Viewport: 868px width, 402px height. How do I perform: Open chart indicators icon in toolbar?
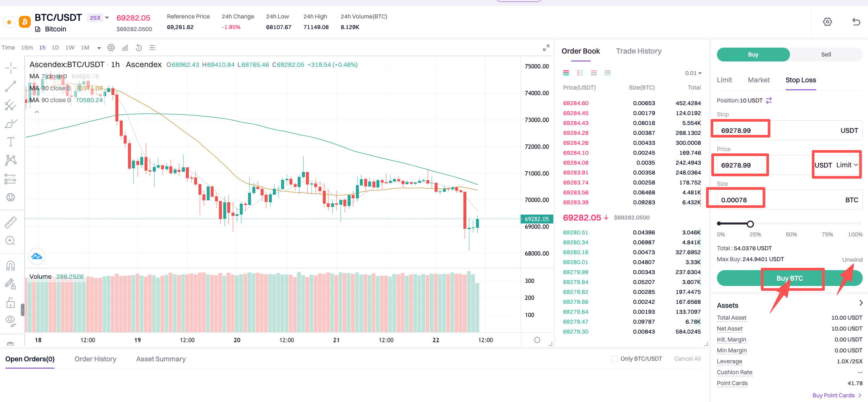(125, 48)
